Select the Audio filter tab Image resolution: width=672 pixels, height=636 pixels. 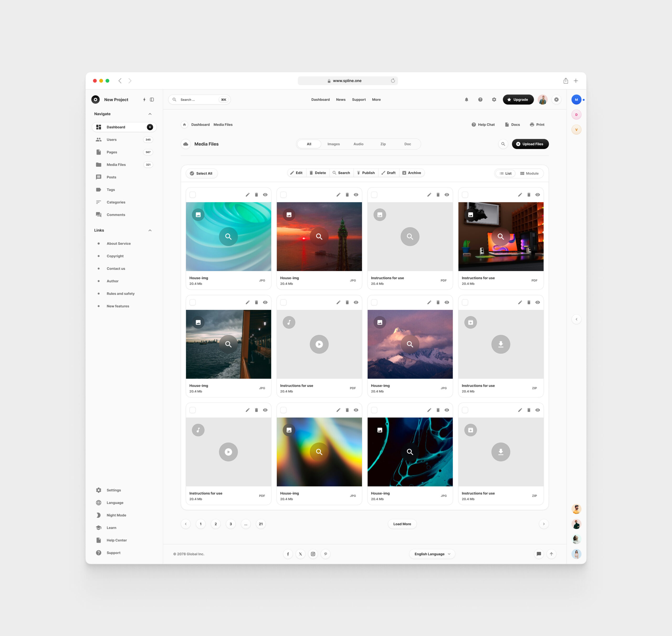pos(358,144)
